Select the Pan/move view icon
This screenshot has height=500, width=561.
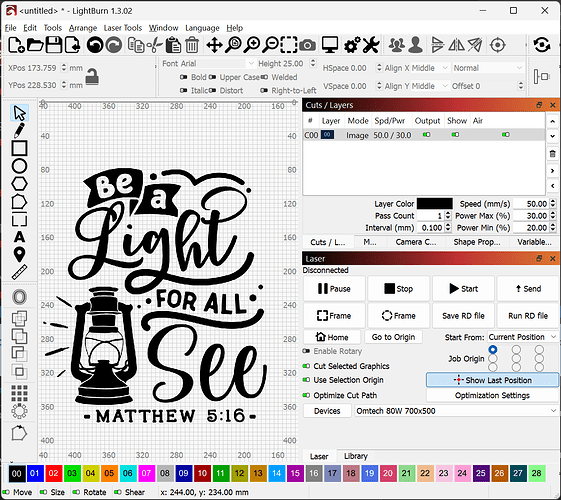tap(214, 45)
